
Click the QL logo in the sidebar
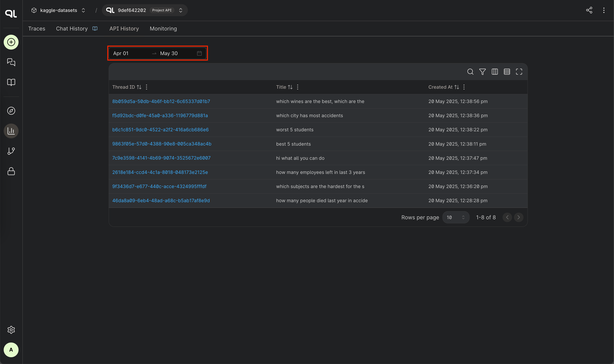coord(11,13)
